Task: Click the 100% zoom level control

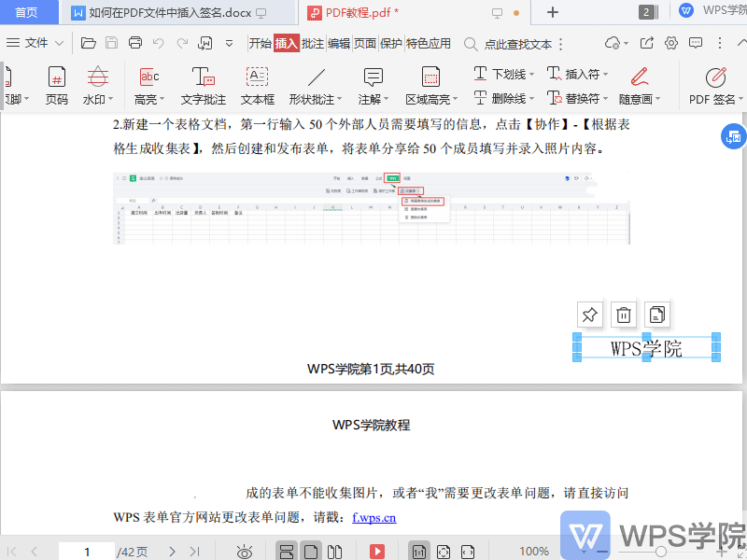Action: pos(533,552)
